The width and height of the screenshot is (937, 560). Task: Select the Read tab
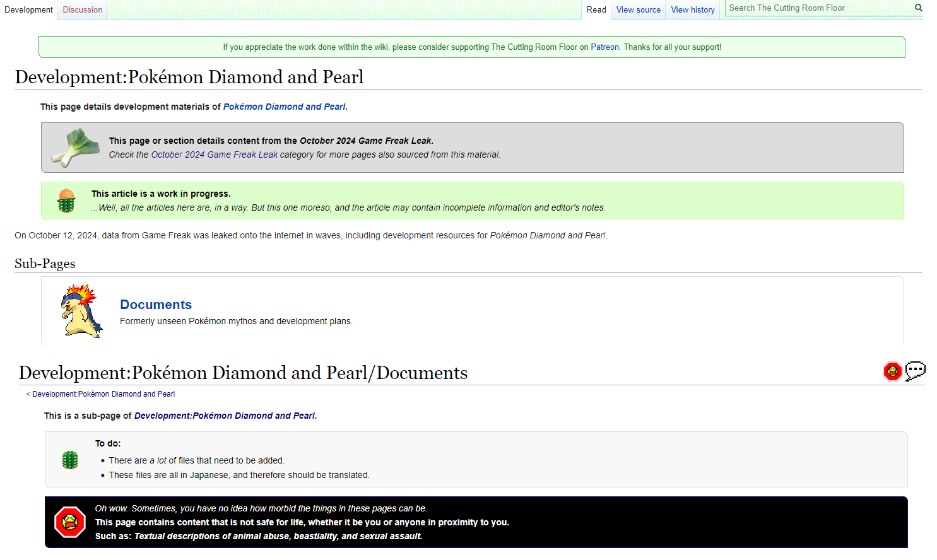pos(596,9)
